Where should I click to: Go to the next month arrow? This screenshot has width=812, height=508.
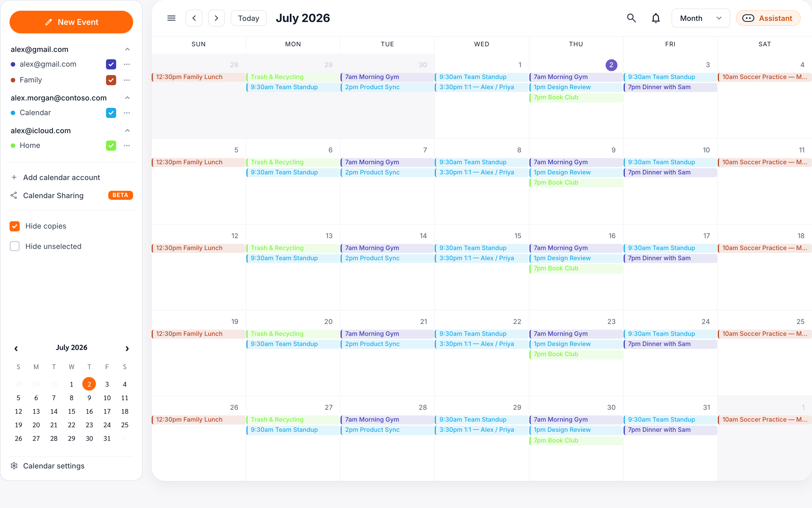pyautogui.click(x=217, y=18)
